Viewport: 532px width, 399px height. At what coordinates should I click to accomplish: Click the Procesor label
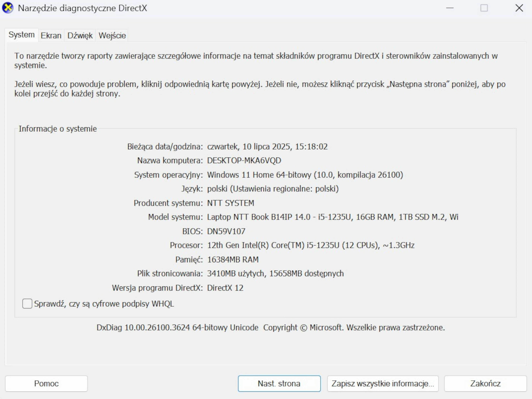click(186, 245)
